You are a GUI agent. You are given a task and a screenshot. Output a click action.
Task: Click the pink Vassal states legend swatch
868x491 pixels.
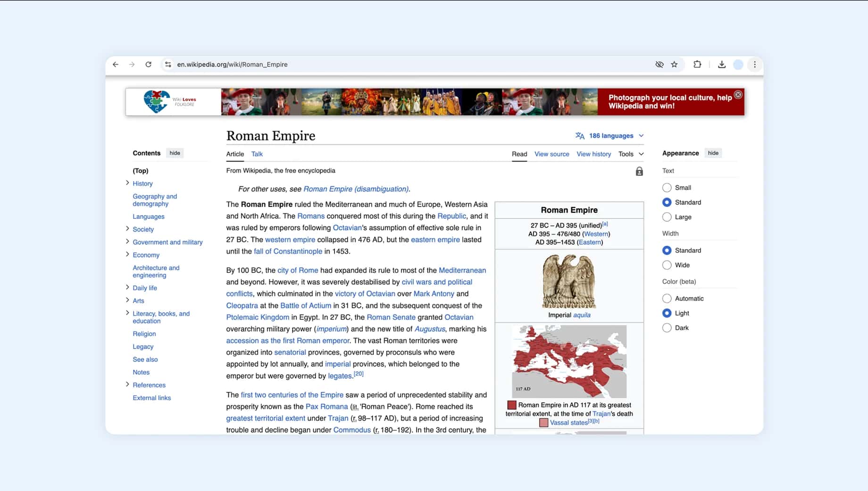(543, 423)
